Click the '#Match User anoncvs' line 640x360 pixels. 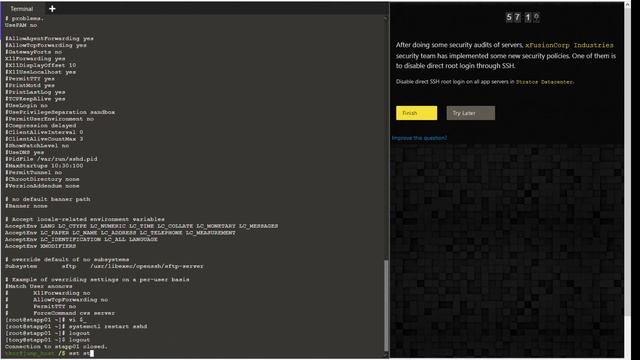tap(39, 287)
